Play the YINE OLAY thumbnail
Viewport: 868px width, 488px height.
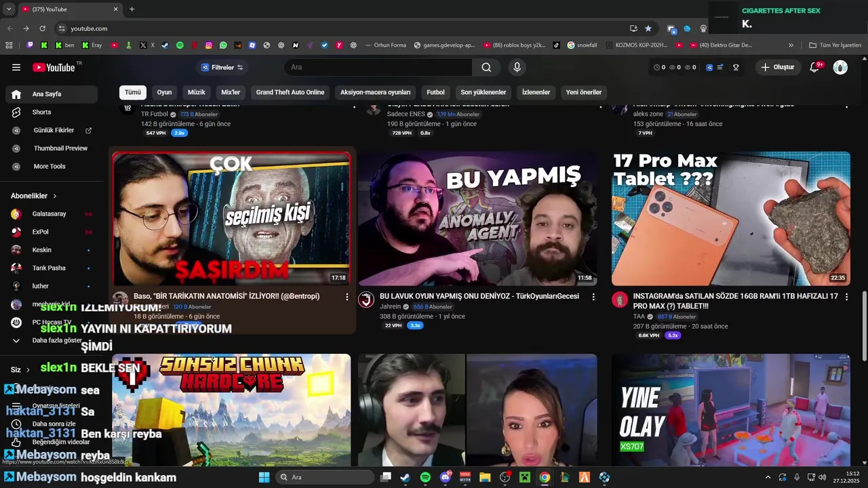[731, 409]
